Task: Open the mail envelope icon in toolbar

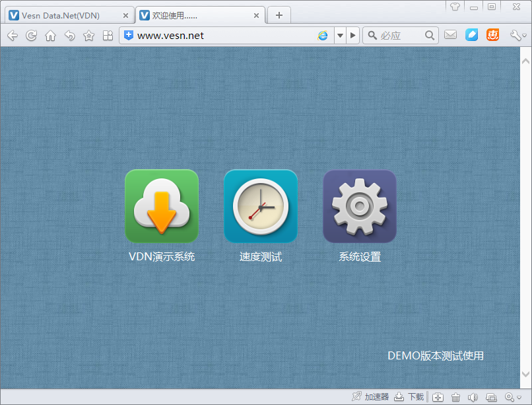Action: tap(450, 36)
